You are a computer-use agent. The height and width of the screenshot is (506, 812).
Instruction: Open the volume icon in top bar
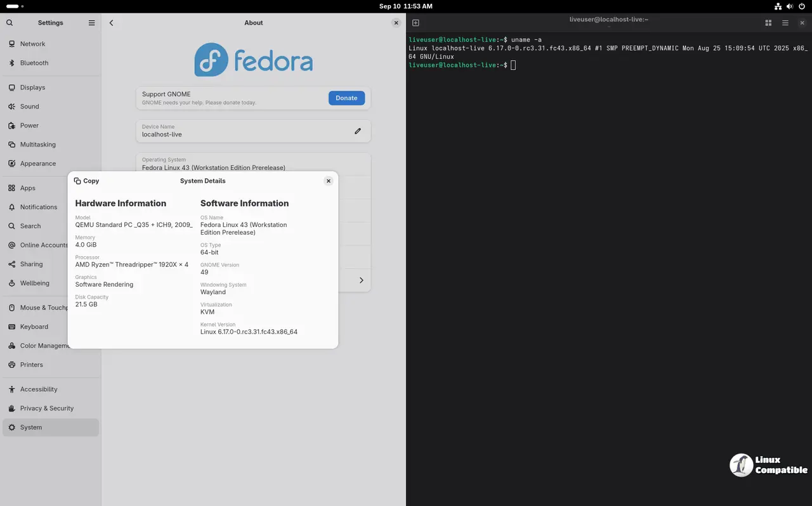790,6
